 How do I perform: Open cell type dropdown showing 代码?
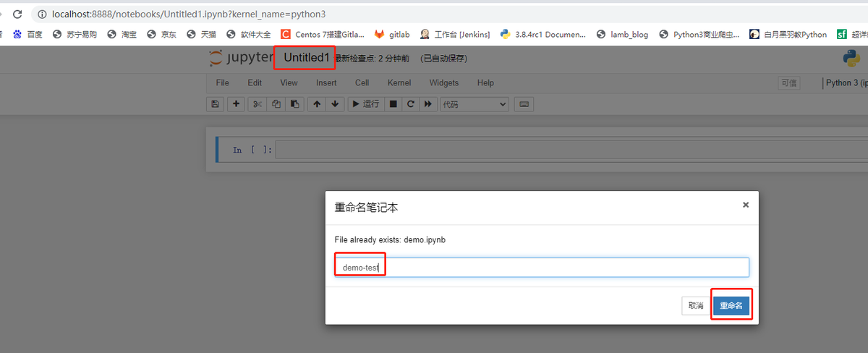click(475, 104)
